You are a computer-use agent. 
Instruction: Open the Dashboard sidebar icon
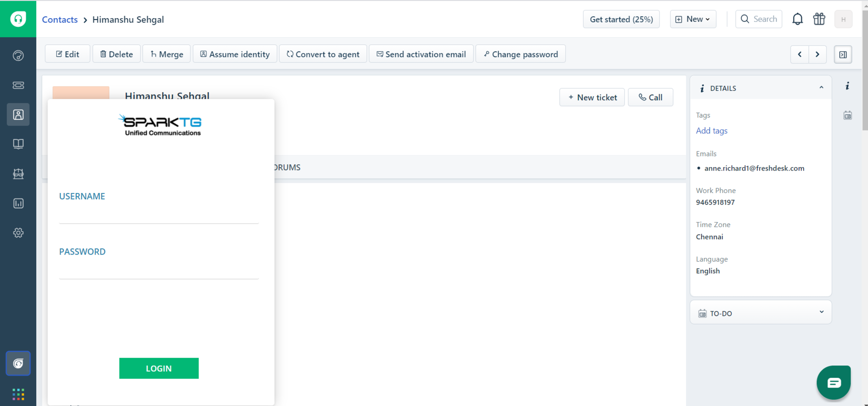coord(18,55)
